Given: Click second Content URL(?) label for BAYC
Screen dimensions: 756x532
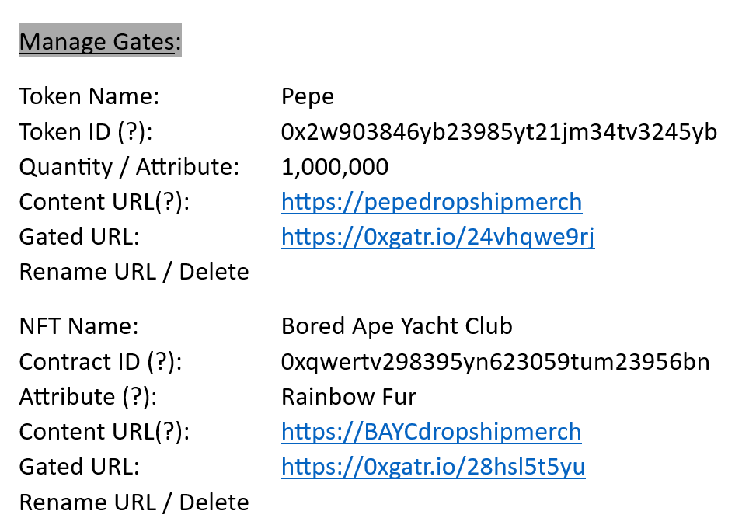Looking at the screenshot, I should (104, 432).
